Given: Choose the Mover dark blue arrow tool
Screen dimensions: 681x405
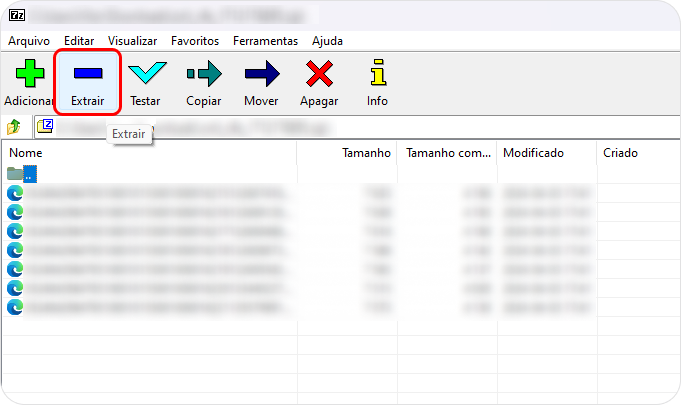Looking at the screenshot, I should (x=261, y=82).
